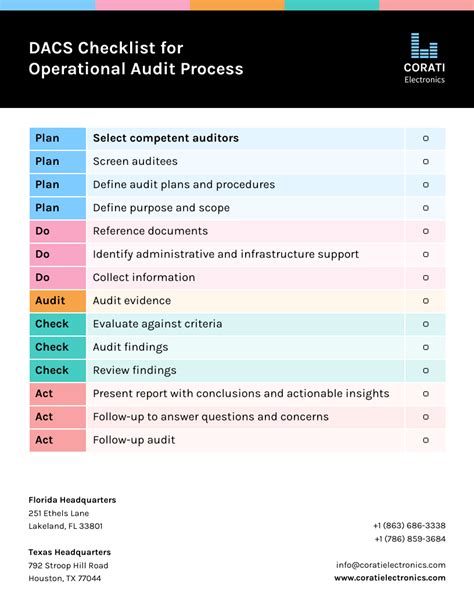Click the pink color strip at top

pyautogui.click(x=143, y=5)
